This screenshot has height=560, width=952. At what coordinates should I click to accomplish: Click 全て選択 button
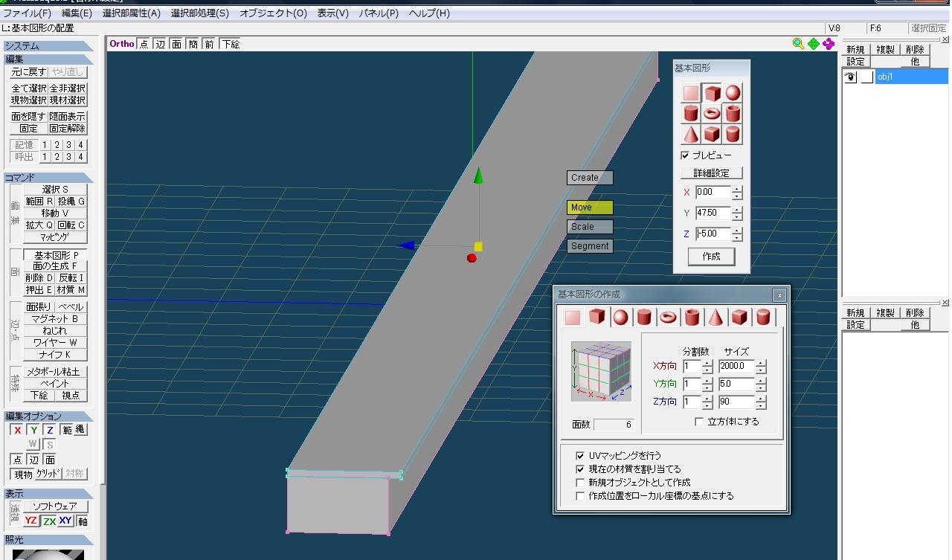pos(29,88)
